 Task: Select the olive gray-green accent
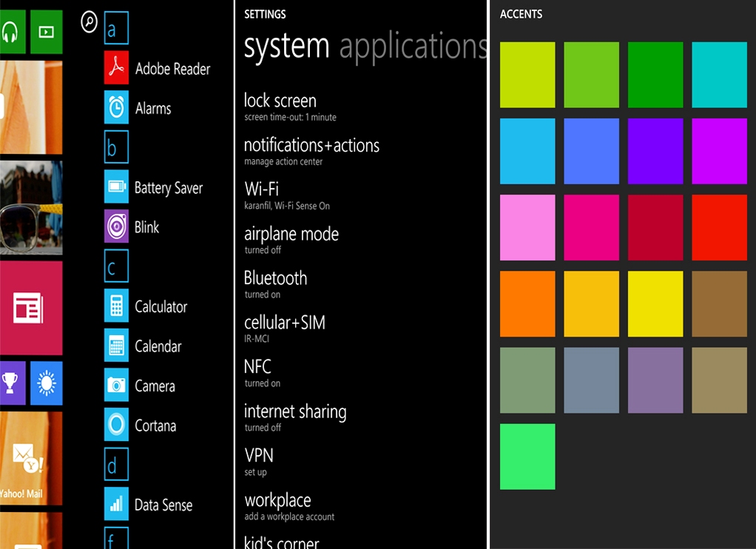527,380
